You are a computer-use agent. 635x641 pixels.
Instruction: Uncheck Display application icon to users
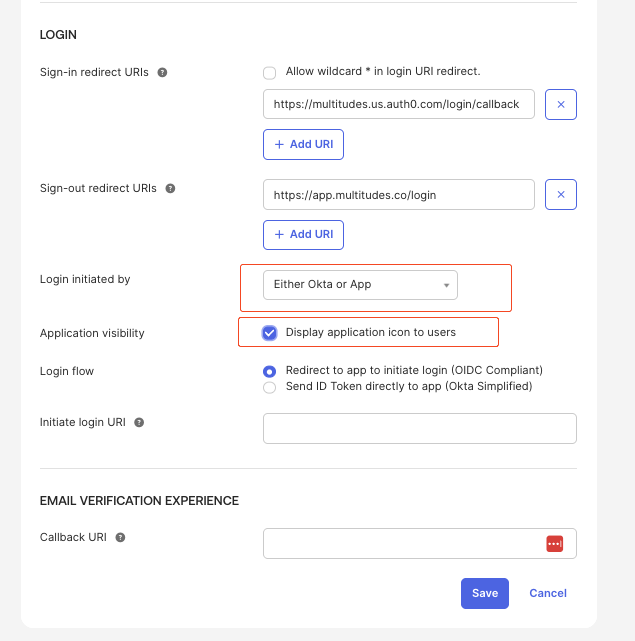coord(270,332)
